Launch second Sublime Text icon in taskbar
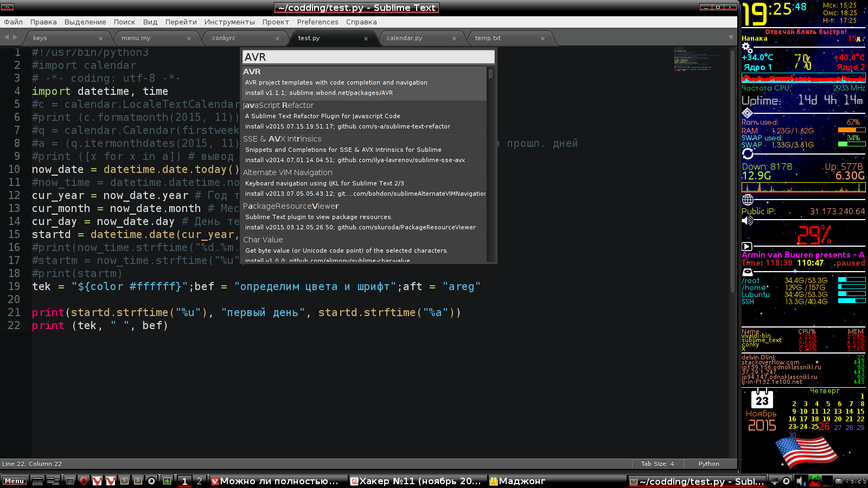 [x=138, y=480]
